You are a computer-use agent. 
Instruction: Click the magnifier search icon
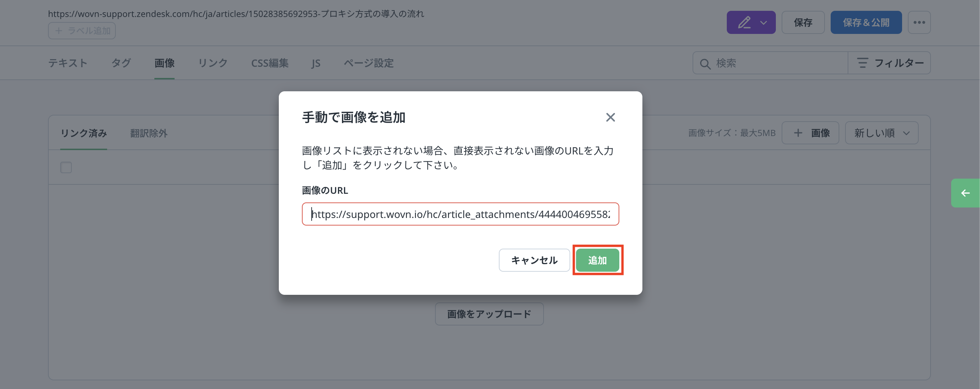tap(704, 64)
